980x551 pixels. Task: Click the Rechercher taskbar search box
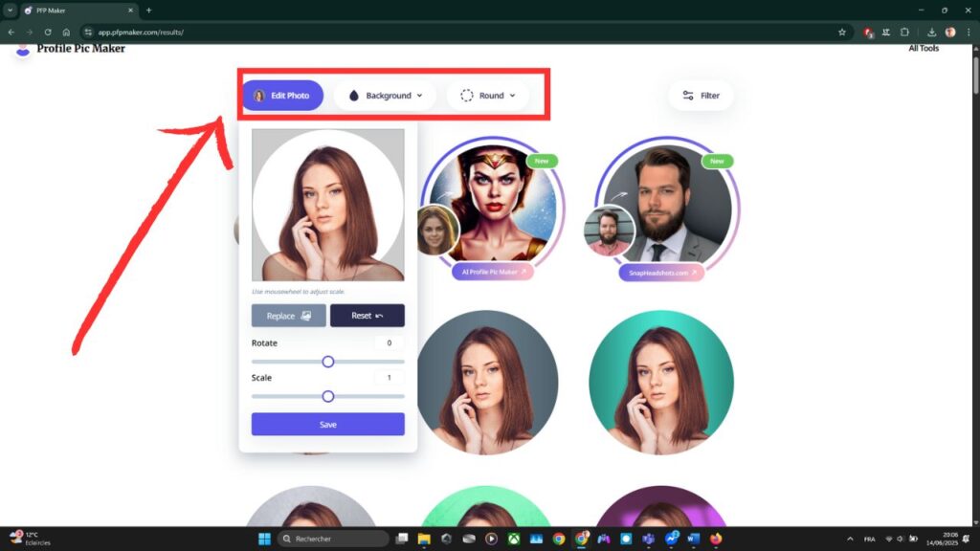coord(332,539)
